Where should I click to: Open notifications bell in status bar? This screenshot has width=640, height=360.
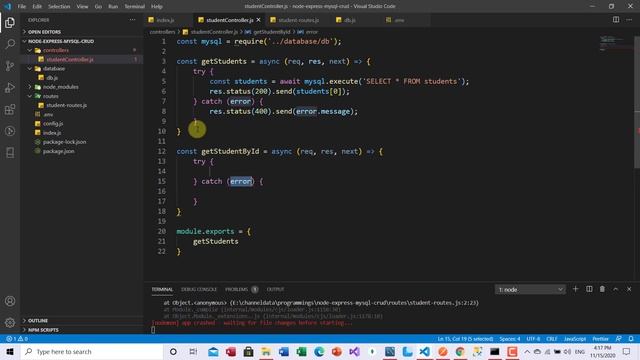[x=631, y=339]
